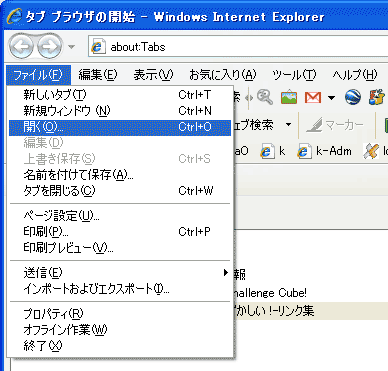Open the ツール(T) menu
This screenshot has width=388, height=371.
(x=294, y=75)
